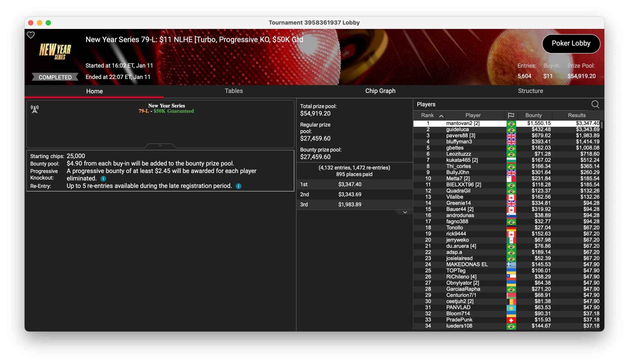Click the New Year Series logo
This screenshot has width=629, height=364.
pyautogui.click(x=55, y=51)
